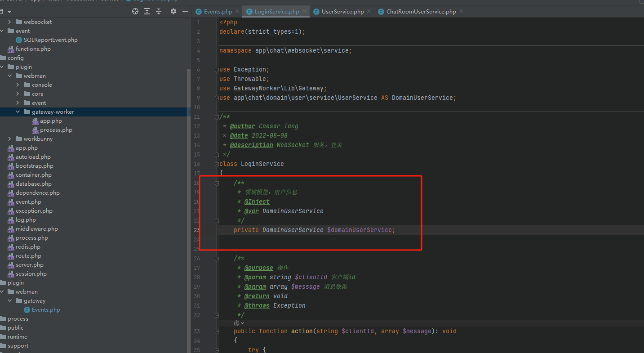Viewport: 644px width, 353px height.
Task: Click the Select Opened File crosshair icon
Action: point(135,11)
